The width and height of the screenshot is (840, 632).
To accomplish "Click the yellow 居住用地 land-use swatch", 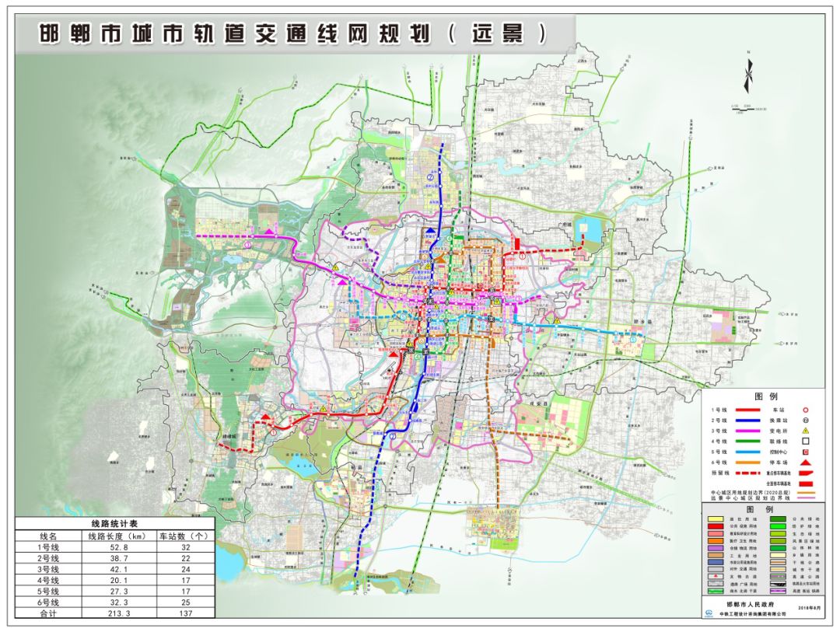I will pos(714,517).
